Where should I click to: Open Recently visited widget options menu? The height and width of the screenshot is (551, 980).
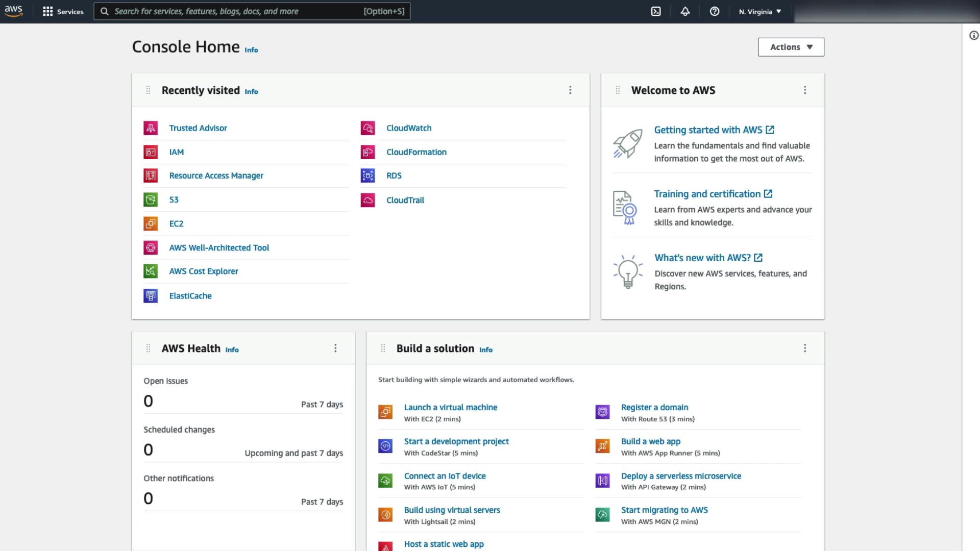570,90
